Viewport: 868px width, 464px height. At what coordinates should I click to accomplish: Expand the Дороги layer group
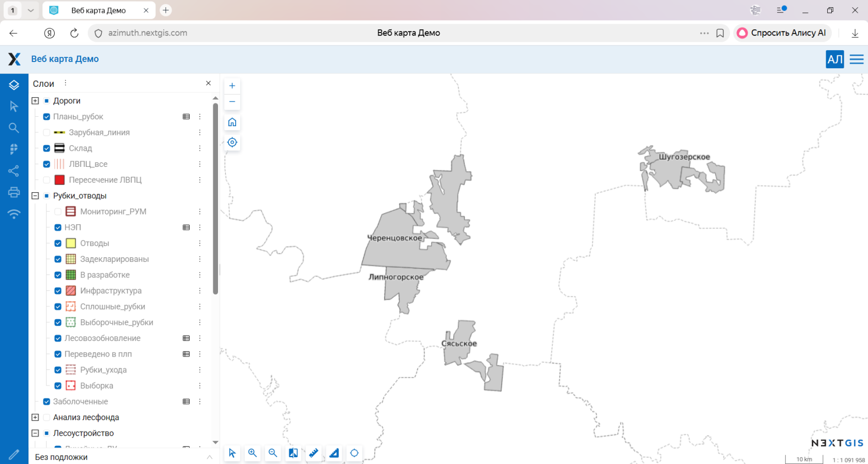(35, 101)
